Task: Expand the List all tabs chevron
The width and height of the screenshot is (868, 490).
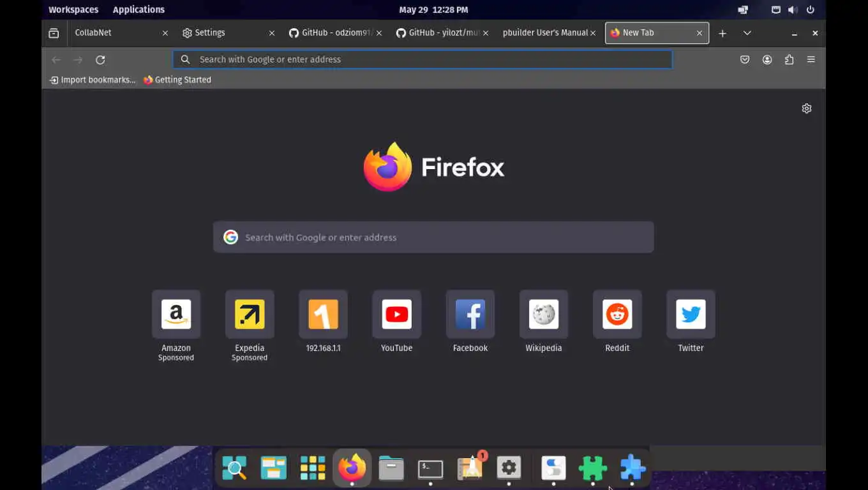Action: pyautogui.click(x=747, y=33)
